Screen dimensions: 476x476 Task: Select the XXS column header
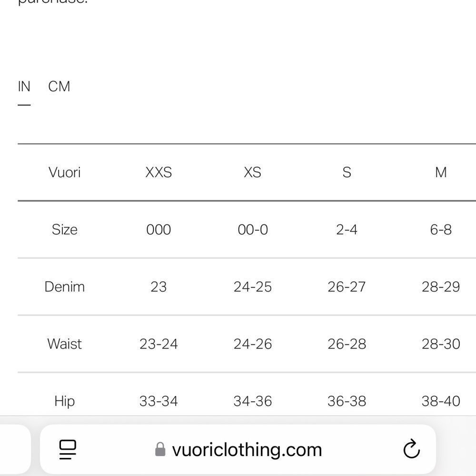coord(159,172)
